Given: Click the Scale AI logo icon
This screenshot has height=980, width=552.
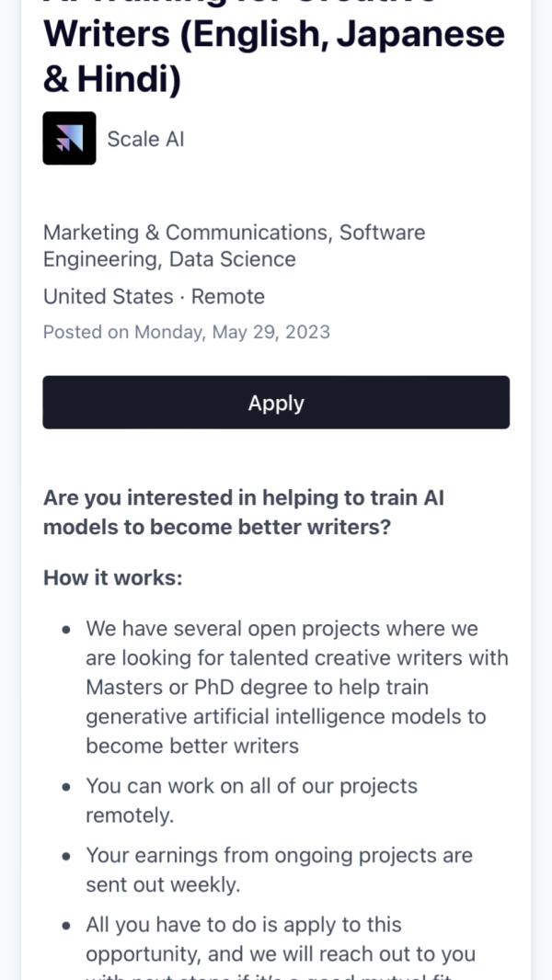Looking at the screenshot, I should [x=69, y=139].
